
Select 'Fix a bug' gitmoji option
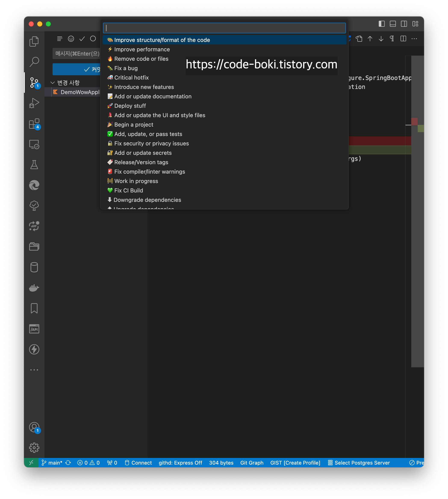pos(126,68)
